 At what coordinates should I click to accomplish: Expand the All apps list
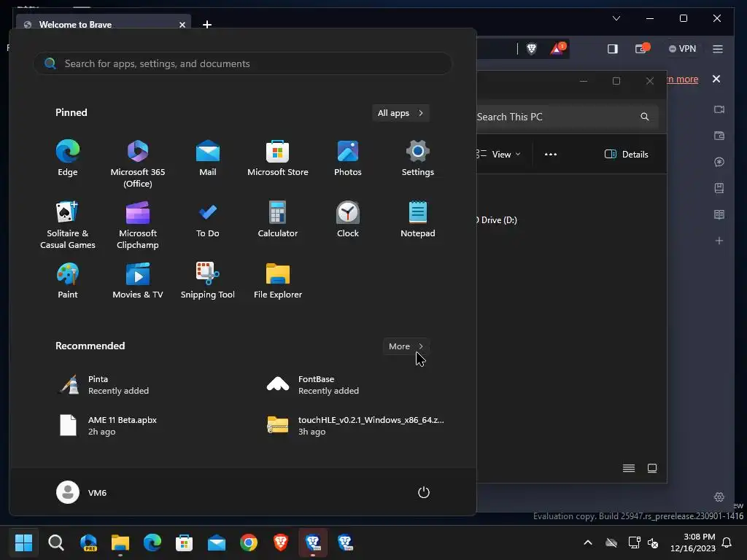tap(400, 113)
